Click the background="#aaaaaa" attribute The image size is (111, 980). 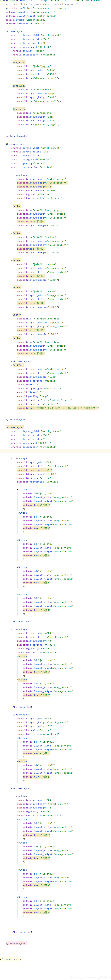[x=37, y=381]
